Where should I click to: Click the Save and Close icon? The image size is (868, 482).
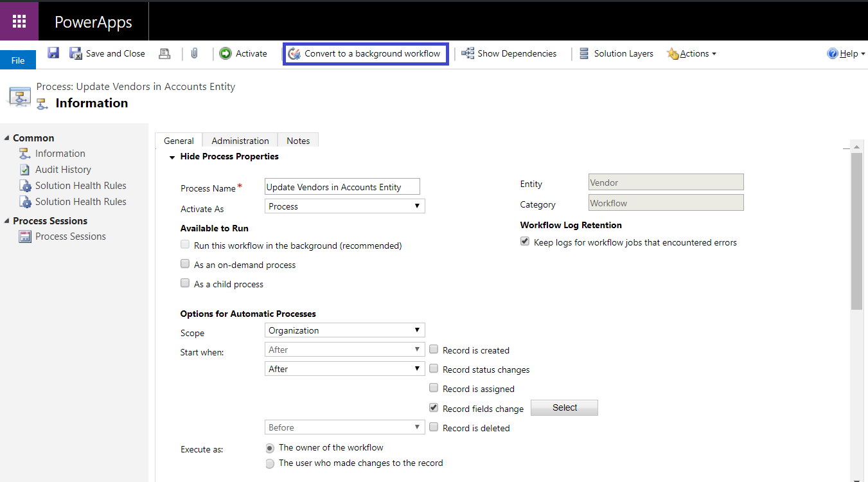coord(76,53)
